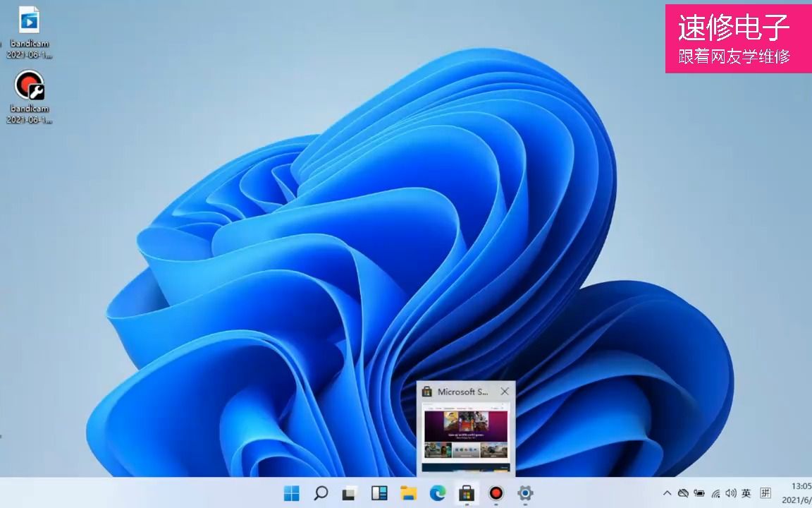Screen dimensions: 812x508
Task: Open Windows Settings from the taskbar
Action: click(525, 493)
